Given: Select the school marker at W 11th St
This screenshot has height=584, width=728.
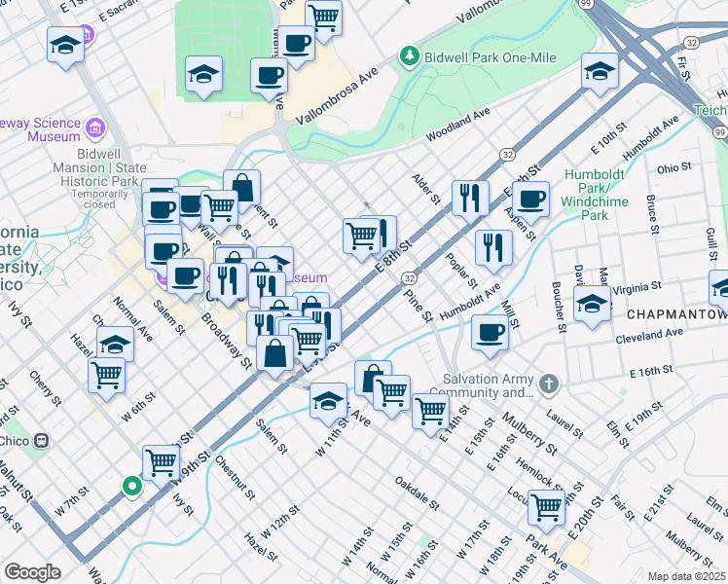Looking at the screenshot, I should (x=328, y=400).
